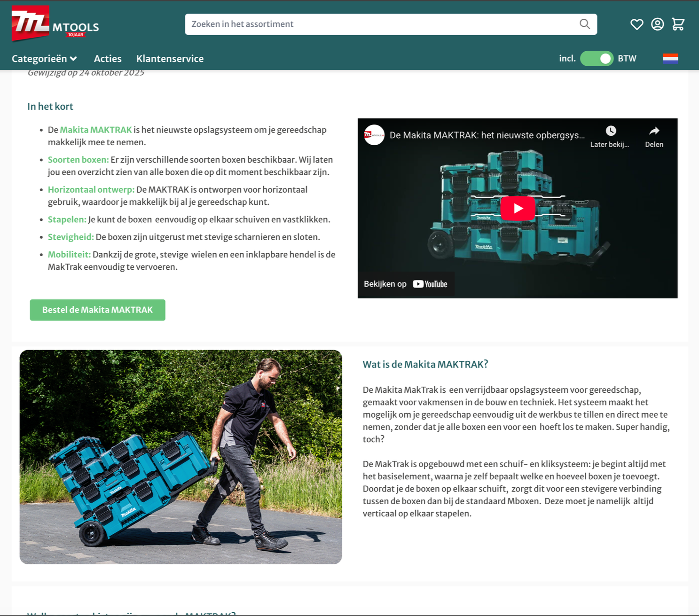Click the search magnifier icon
This screenshot has width=699, height=616.
[584, 24]
